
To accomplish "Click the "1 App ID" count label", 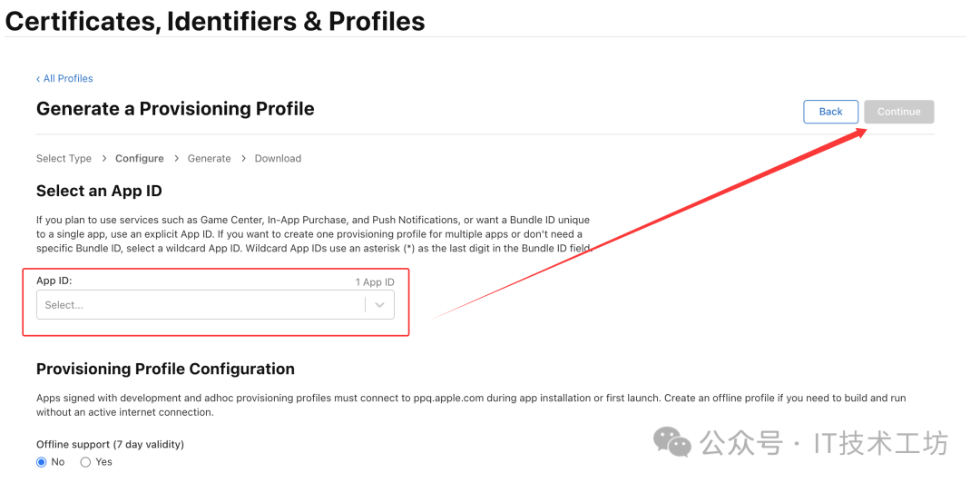I will coord(375,282).
